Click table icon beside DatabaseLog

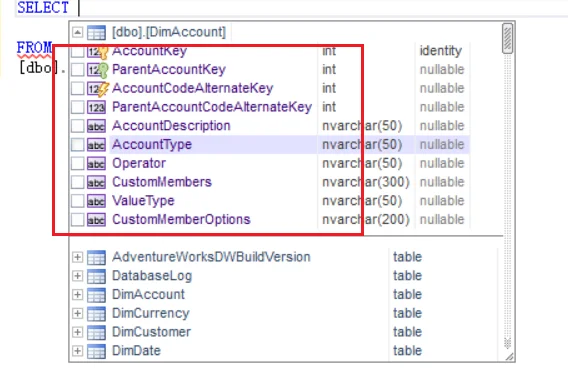pyautogui.click(x=96, y=277)
